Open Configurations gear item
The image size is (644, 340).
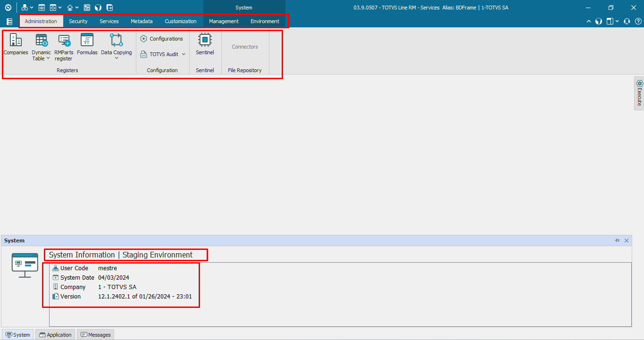coord(161,39)
